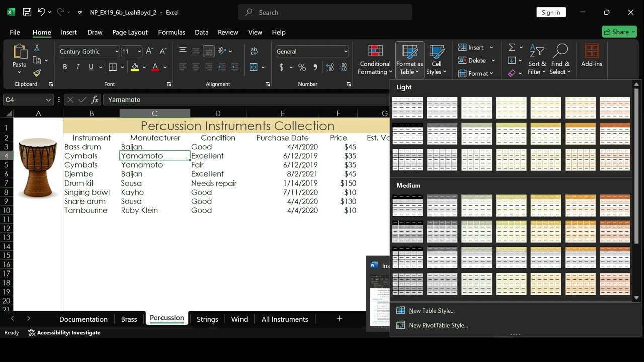Screen dimensions: 644x362
Task: Choose New PivotTable Style option
Action: [438, 325]
